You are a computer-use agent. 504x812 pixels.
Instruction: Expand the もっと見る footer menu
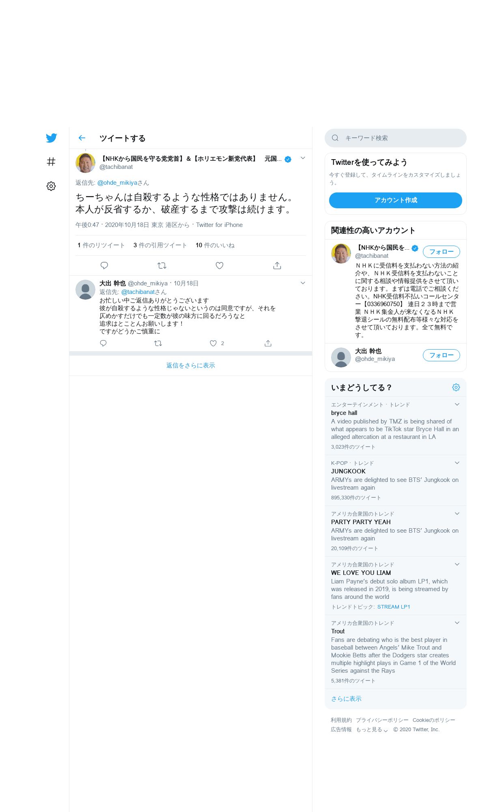372,730
